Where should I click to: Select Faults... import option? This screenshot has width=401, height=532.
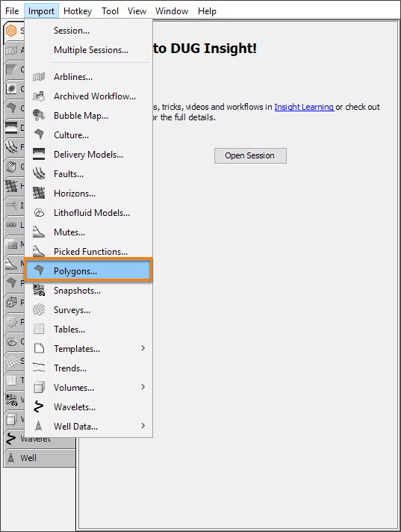click(x=88, y=174)
